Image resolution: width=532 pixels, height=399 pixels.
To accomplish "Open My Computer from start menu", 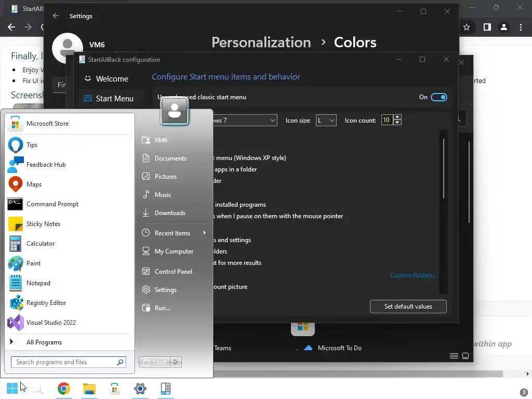I will [174, 251].
